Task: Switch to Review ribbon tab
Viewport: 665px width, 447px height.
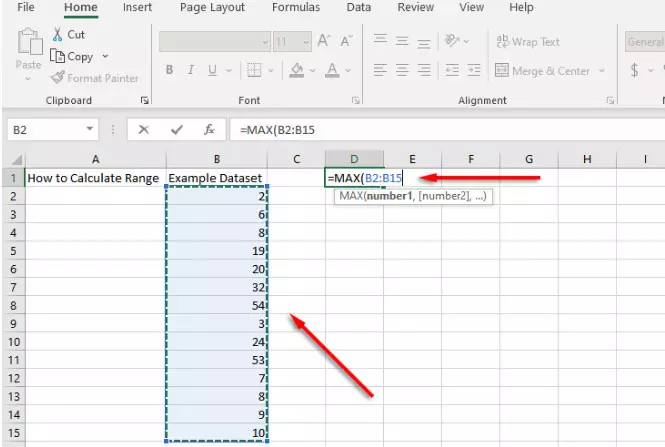Action: [x=416, y=7]
